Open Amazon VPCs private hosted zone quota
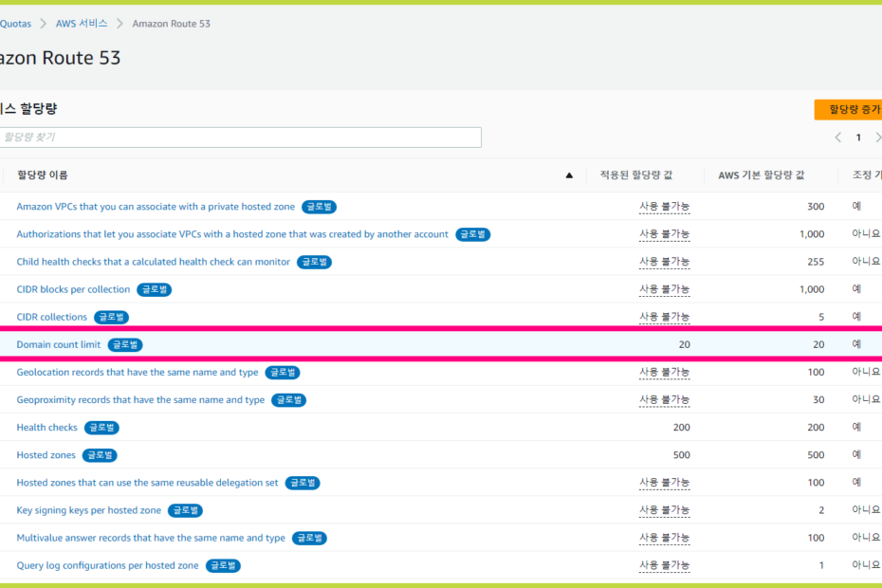Screen dimensions: 882x588 156,207
